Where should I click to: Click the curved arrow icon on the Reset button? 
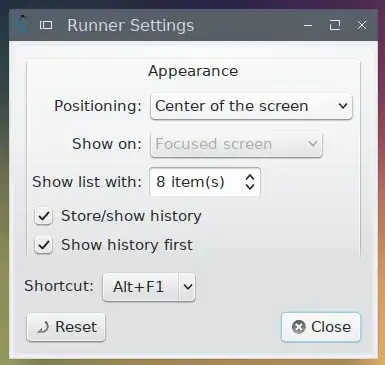43,327
